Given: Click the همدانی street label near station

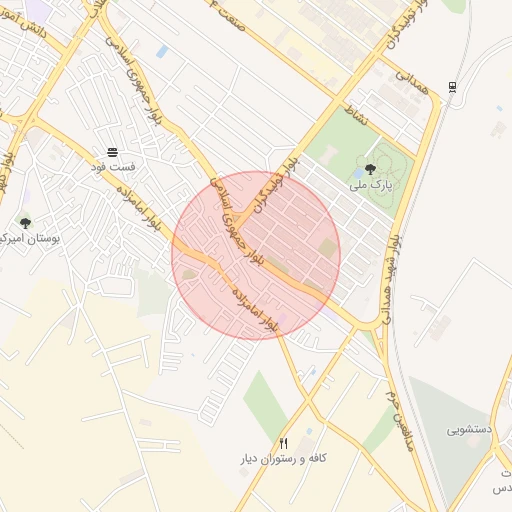Looking at the screenshot, I should [412, 83].
